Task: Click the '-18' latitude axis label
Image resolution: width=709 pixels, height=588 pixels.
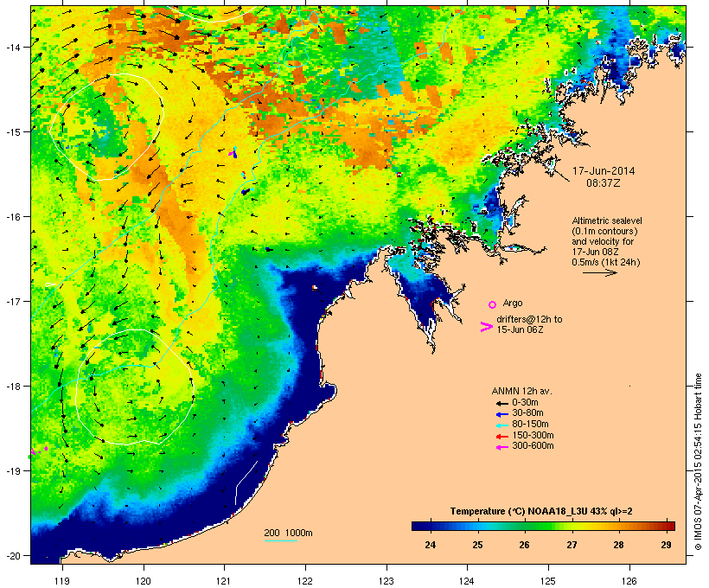Action: pyautogui.click(x=12, y=387)
